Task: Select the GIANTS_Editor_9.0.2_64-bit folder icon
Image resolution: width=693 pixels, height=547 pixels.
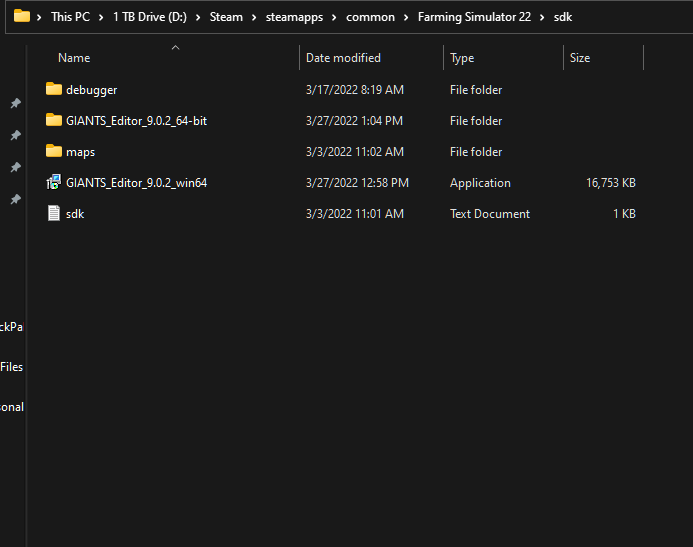Action: (53, 120)
